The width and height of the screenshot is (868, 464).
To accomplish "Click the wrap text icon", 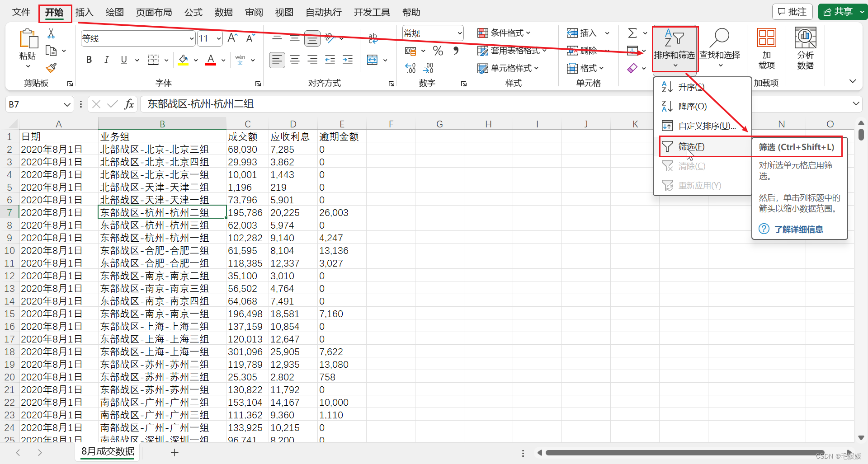I will [x=373, y=38].
